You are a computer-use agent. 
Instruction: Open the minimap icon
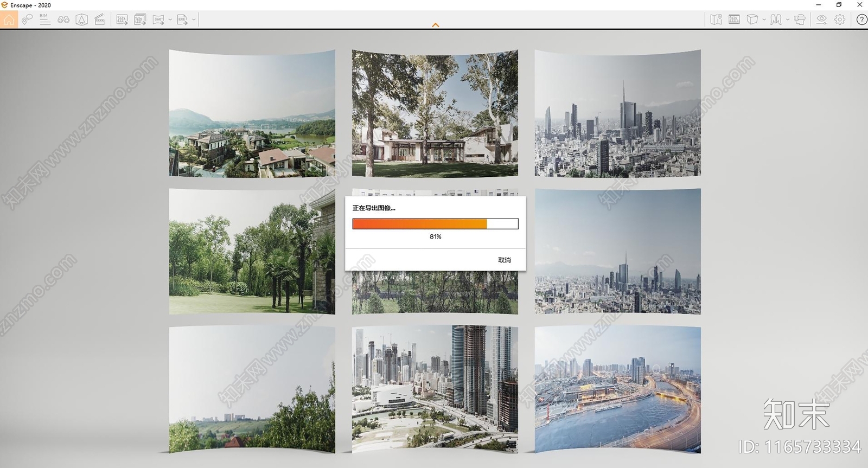716,20
